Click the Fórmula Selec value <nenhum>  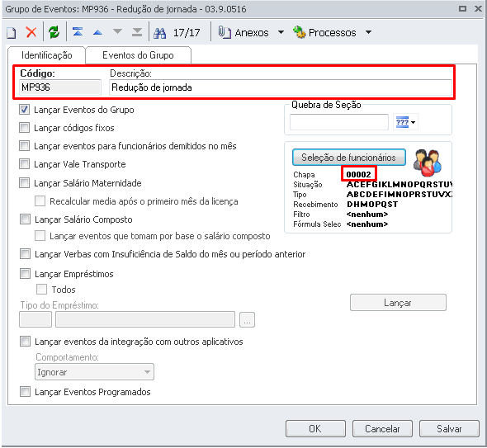pyautogui.click(x=367, y=224)
